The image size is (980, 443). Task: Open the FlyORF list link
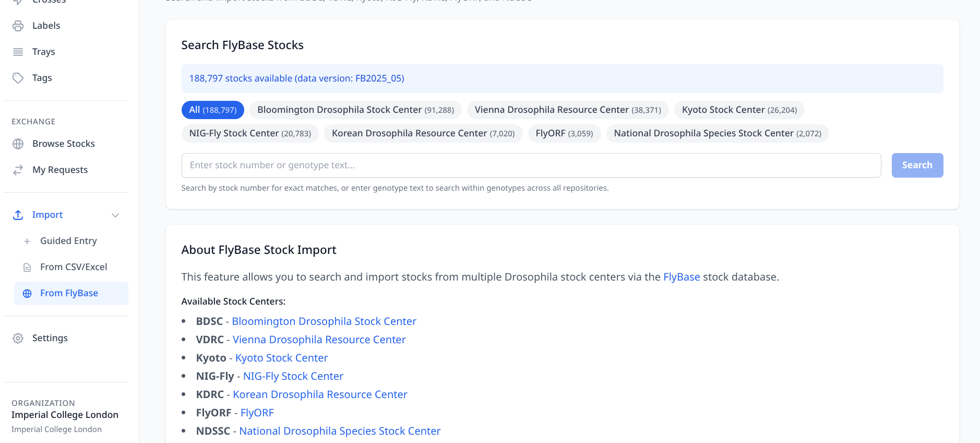[x=257, y=413]
